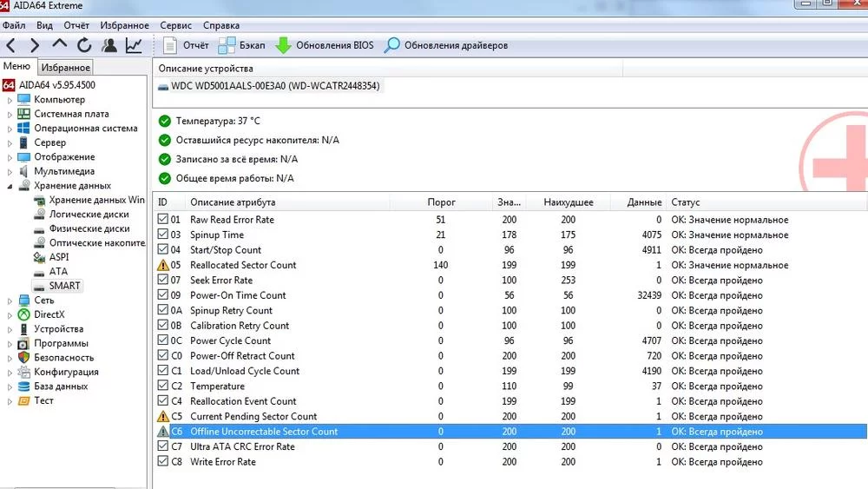This screenshot has height=489, width=868.
Task: Open Обновления BIOS green arrow
Action: (x=284, y=45)
